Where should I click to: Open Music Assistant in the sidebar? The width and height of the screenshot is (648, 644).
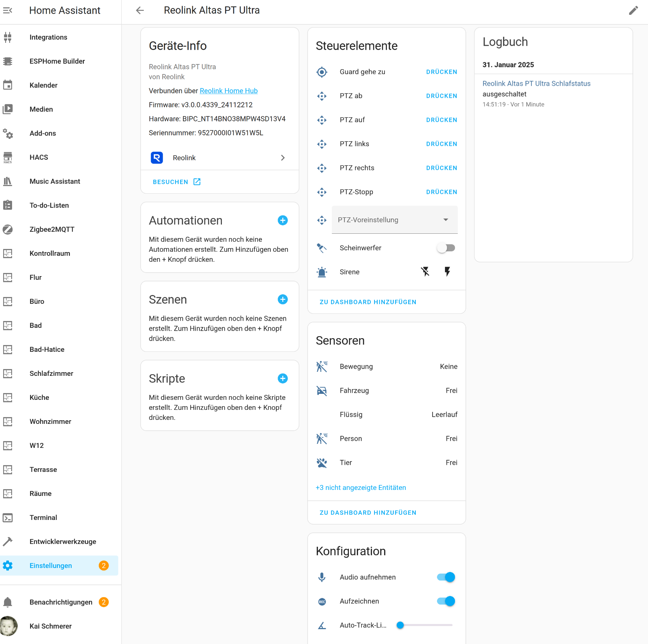59,181
